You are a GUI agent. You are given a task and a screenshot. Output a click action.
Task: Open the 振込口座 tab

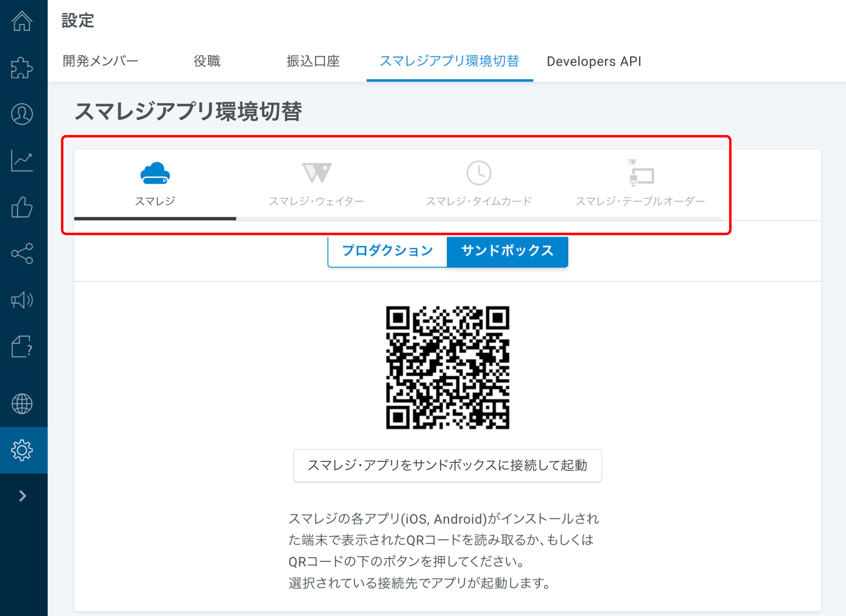(x=313, y=61)
